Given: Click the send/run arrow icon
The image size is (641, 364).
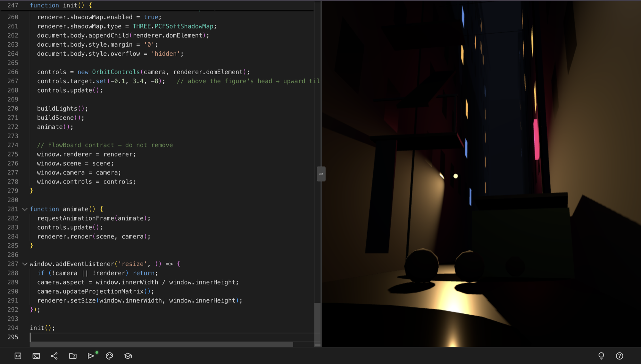Looking at the screenshot, I should [91, 356].
